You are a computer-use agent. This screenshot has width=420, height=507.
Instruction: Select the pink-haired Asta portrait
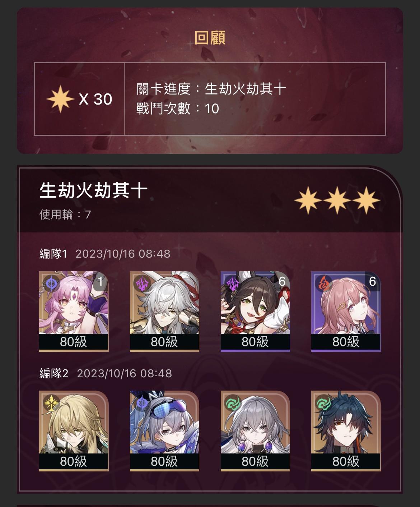[x=346, y=311]
